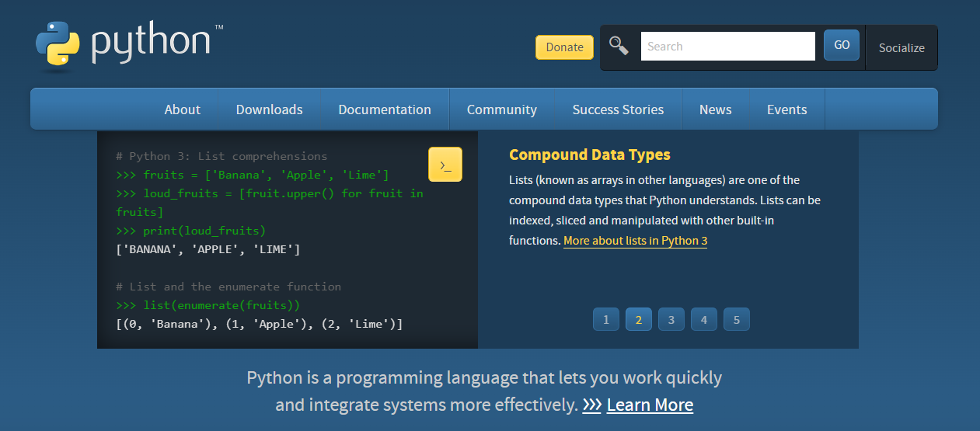Launch the interactive shell with the yellow terminal icon
The image size is (980, 431).
pos(445,165)
